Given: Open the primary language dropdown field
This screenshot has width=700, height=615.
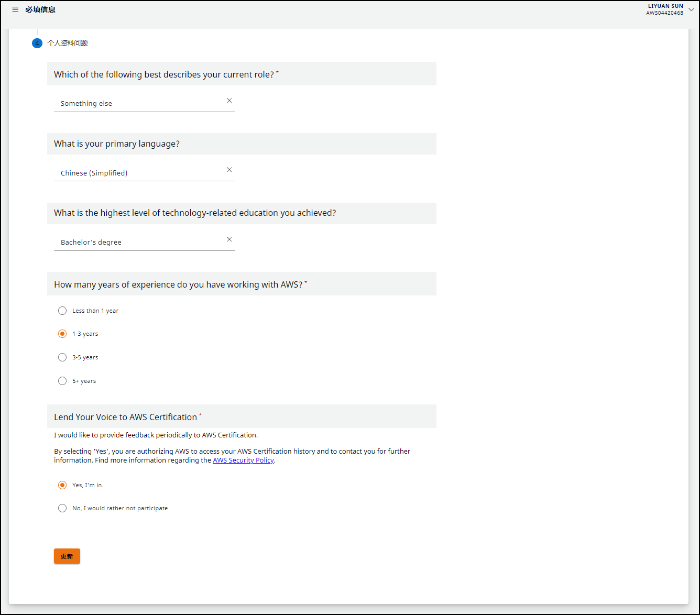Looking at the screenshot, I should [145, 172].
